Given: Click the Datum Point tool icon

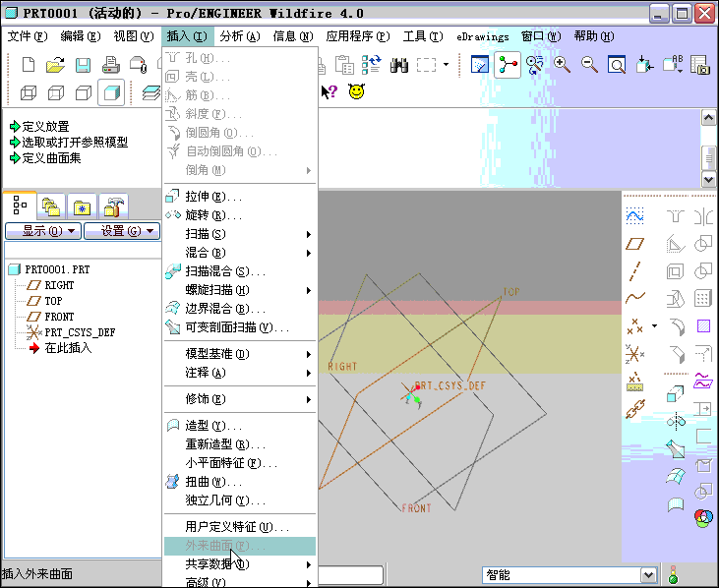Looking at the screenshot, I should (x=635, y=325).
